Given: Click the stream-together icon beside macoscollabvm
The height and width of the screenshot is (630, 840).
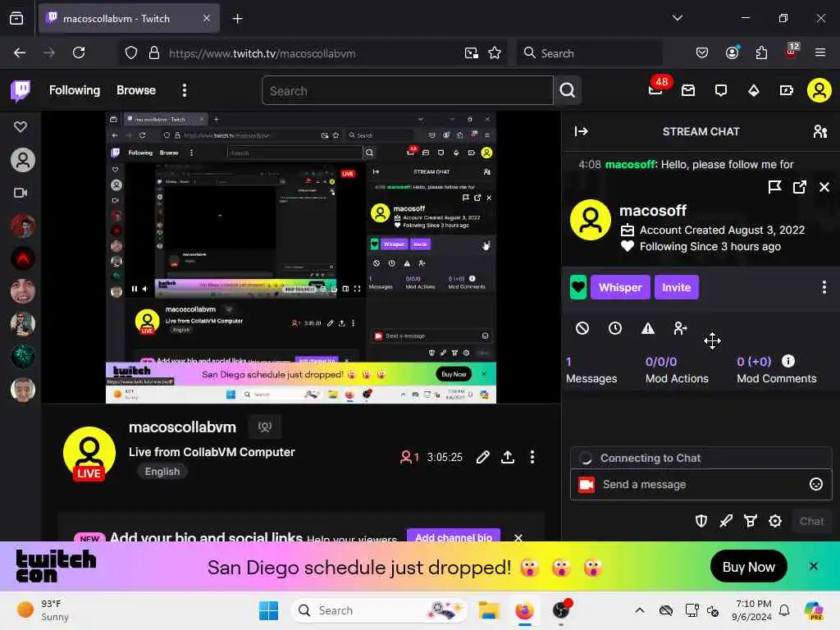Looking at the screenshot, I should [x=265, y=427].
